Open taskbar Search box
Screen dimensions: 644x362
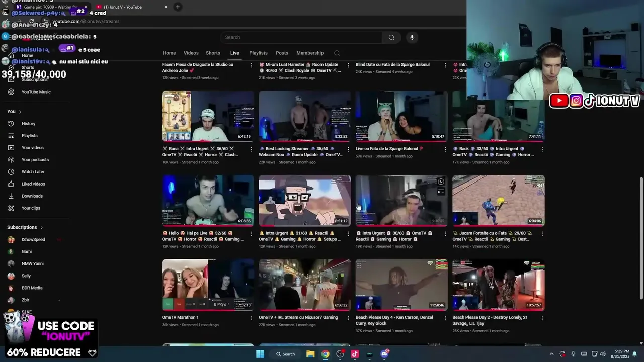click(x=285, y=354)
